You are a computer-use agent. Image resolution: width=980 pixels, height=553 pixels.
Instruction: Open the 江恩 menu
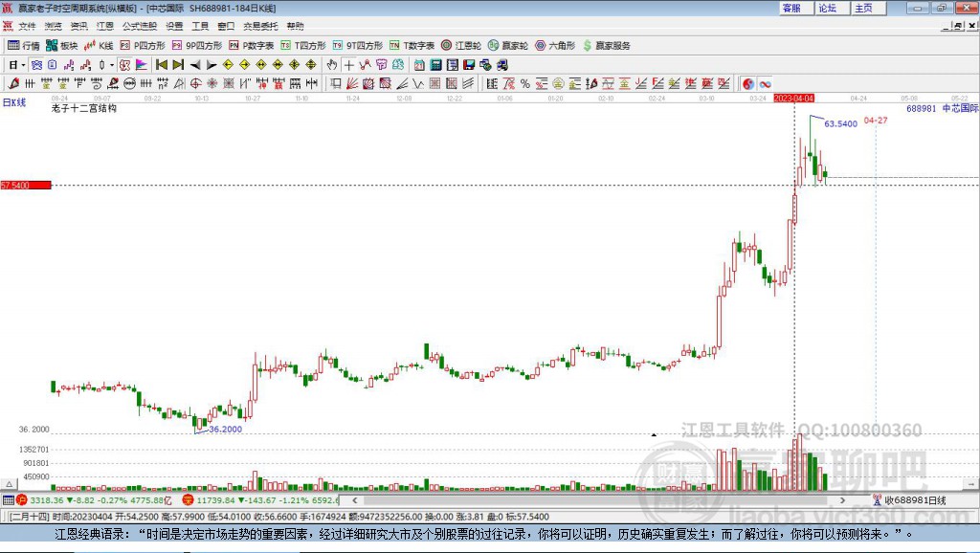click(x=105, y=26)
